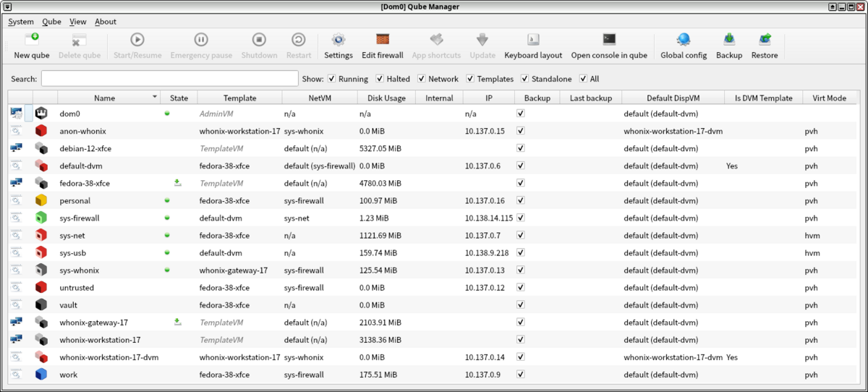Toggle the Templates filter checkbox

pyautogui.click(x=470, y=79)
